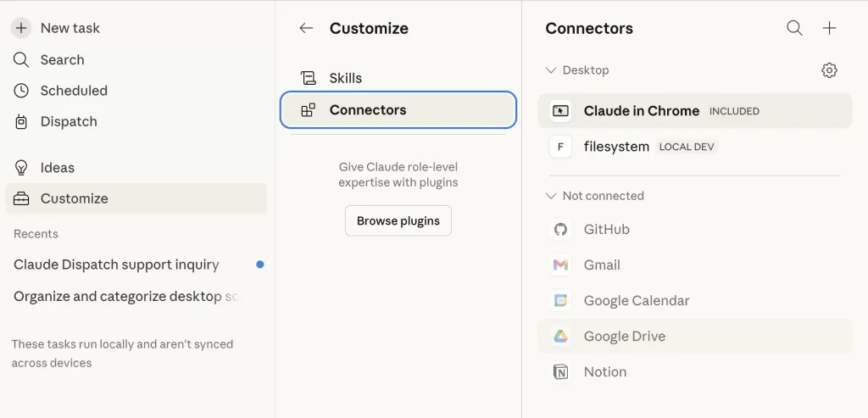Click the search magnifier icon in Connectors
Image resolution: width=868 pixels, height=418 pixels.
click(794, 28)
